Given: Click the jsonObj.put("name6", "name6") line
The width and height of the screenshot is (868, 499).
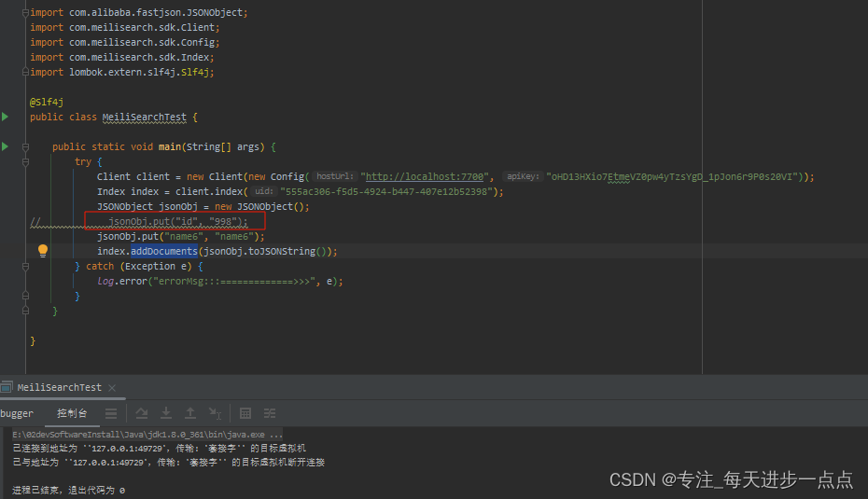Looking at the screenshot, I should click(x=181, y=236).
